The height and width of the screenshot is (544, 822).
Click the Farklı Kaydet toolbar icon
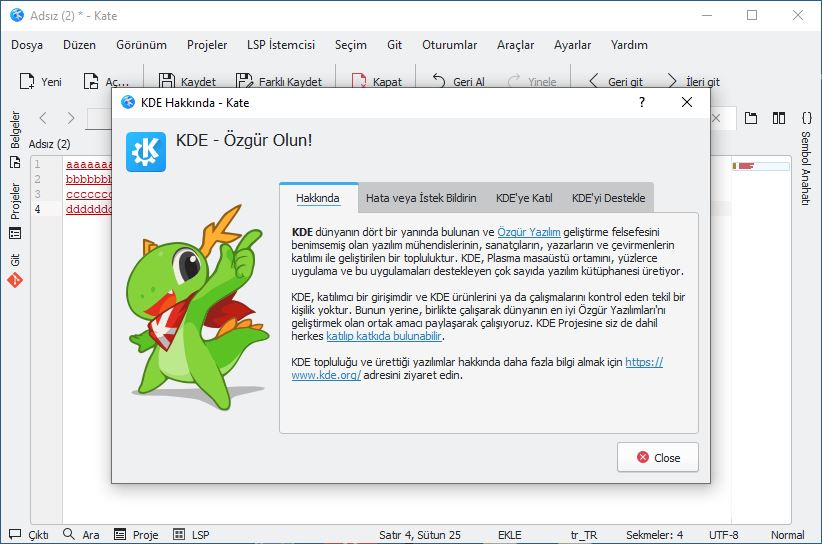[x=244, y=81]
